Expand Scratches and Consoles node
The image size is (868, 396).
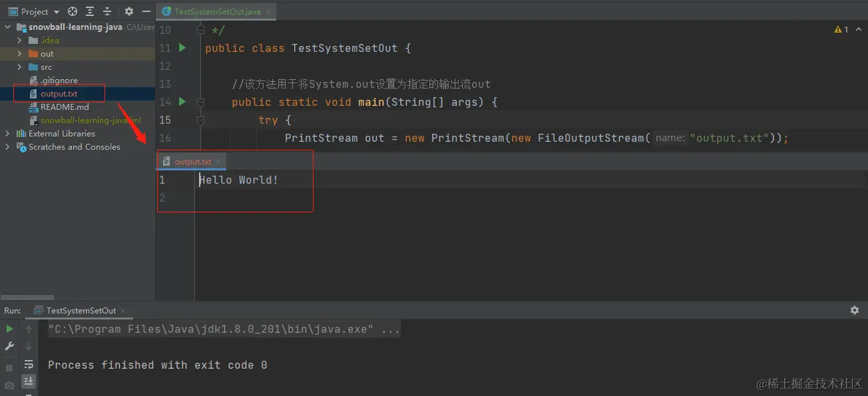coord(8,147)
